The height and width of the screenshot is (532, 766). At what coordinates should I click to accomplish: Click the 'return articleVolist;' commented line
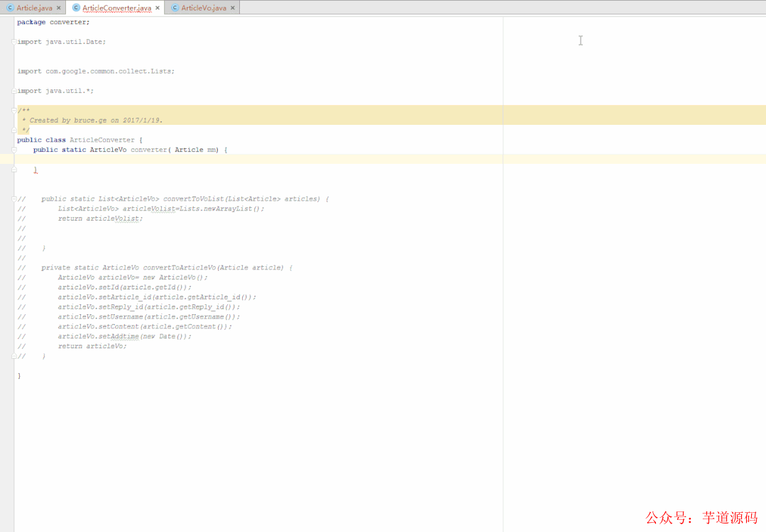(100, 218)
